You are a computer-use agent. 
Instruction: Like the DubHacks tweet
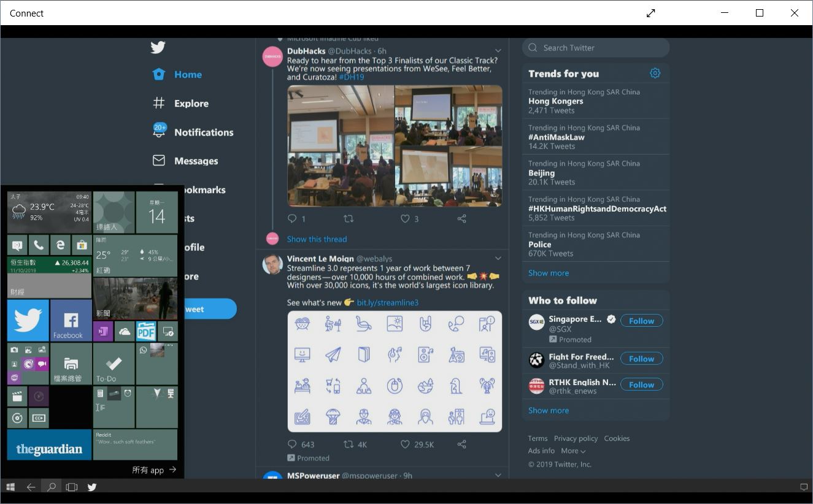coord(405,219)
